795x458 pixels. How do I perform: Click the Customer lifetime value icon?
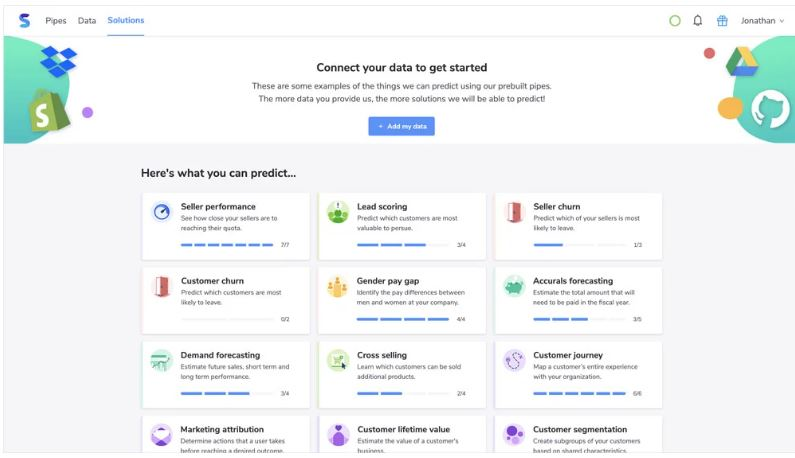[x=338, y=435]
